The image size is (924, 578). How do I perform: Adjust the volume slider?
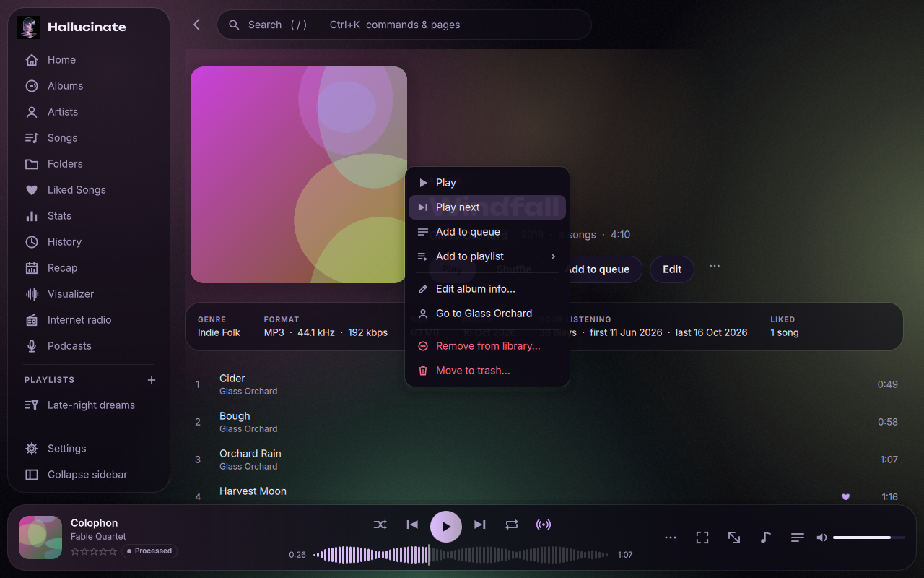point(868,538)
